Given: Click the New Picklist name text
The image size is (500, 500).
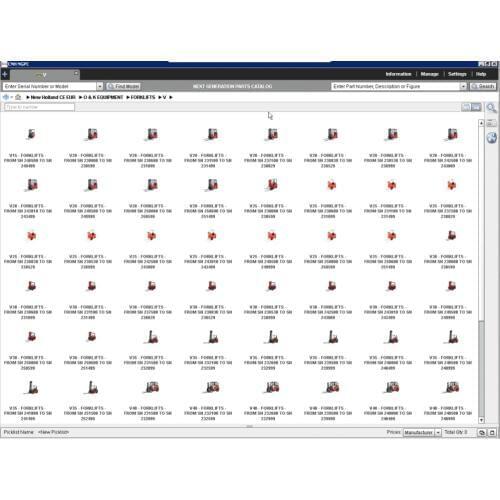Looking at the screenshot, I should click(x=53, y=432).
